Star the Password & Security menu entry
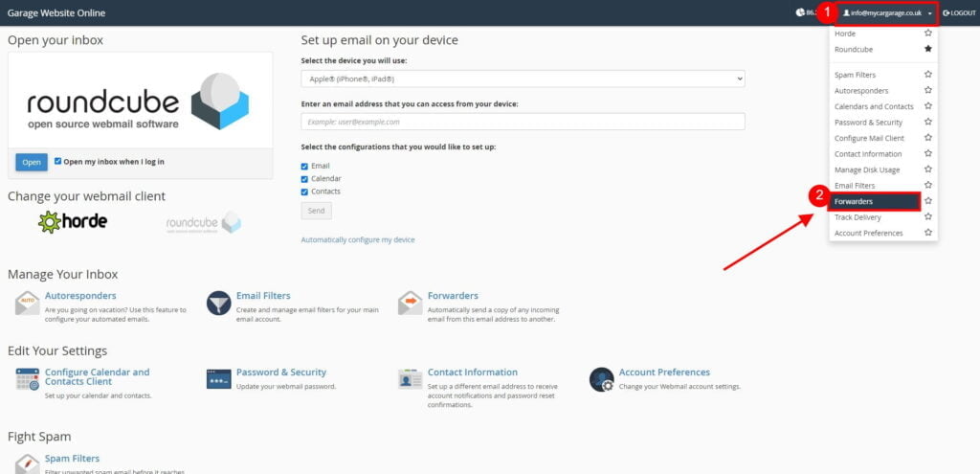This screenshot has height=474, width=980. coord(928,122)
